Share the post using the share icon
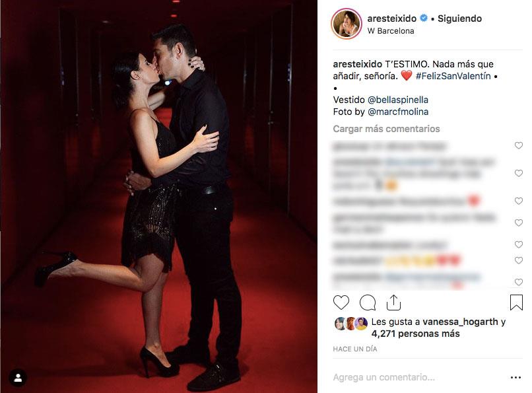Image resolution: width=532 pixels, height=393 pixels. point(393,303)
